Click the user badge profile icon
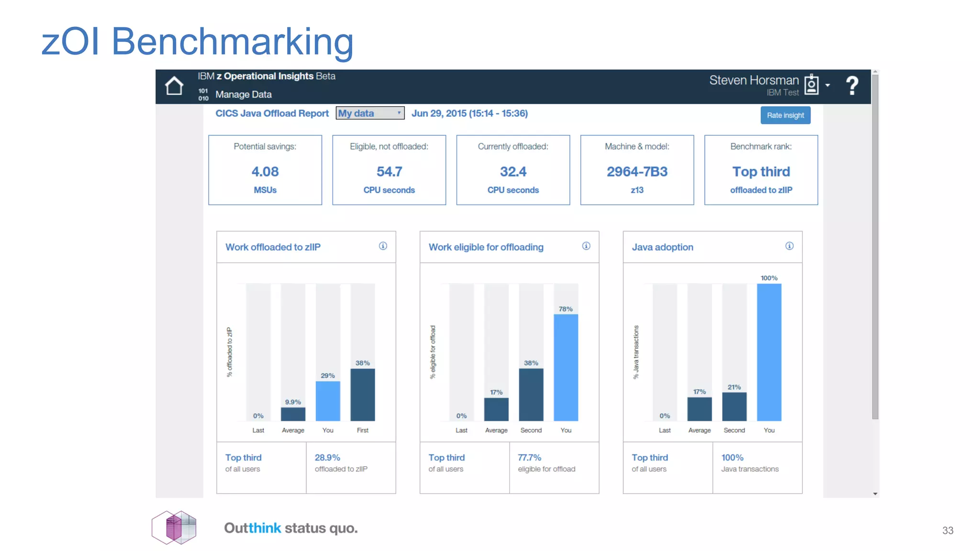Screen dimensions: 980x551 812,85
